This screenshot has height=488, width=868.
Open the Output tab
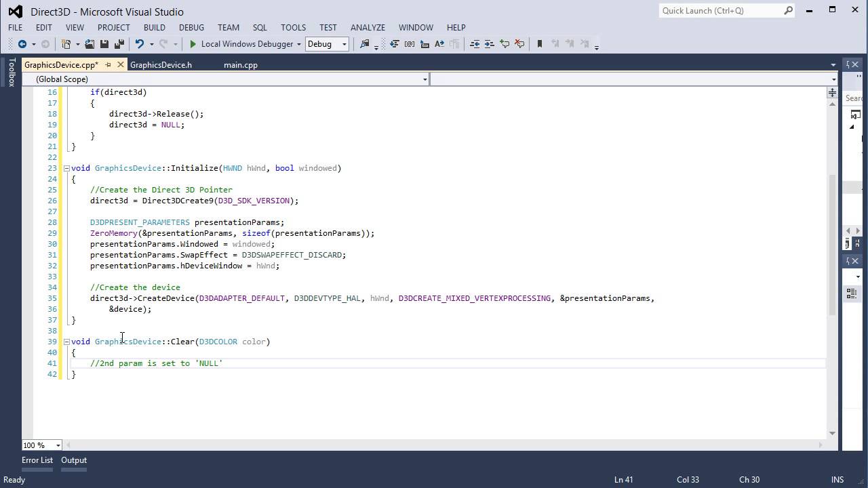[x=74, y=460]
